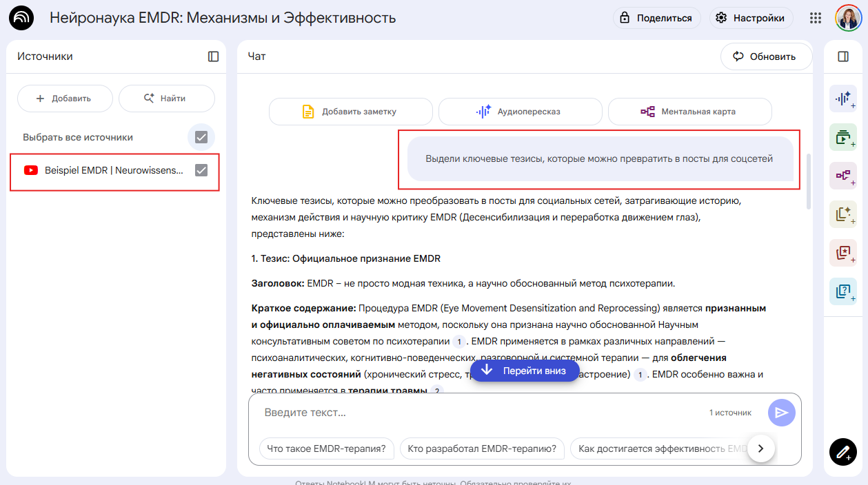868x485 pixels.
Task: Click the NotebookLM logo in the header
Action: (22, 18)
